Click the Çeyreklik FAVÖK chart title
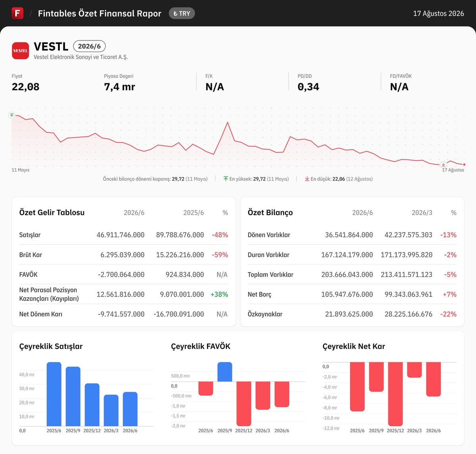Screen dimensions: 476x454 201,346
